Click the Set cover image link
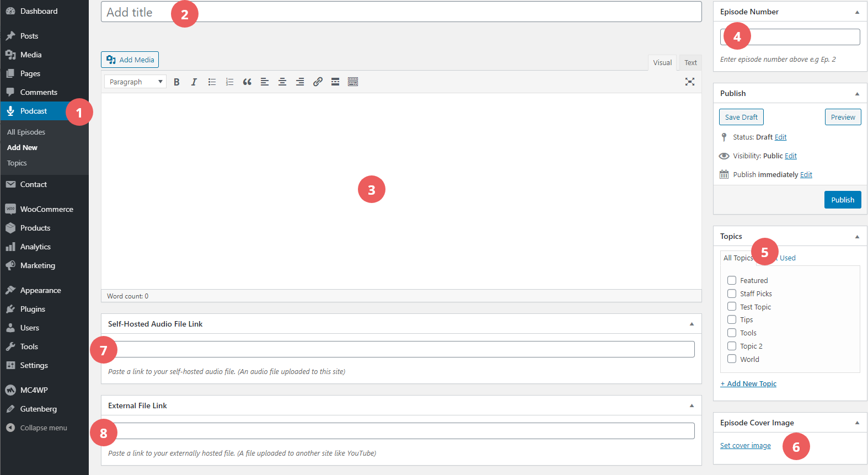Image resolution: width=868 pixels, height=475 pixels. coord(745,446)
